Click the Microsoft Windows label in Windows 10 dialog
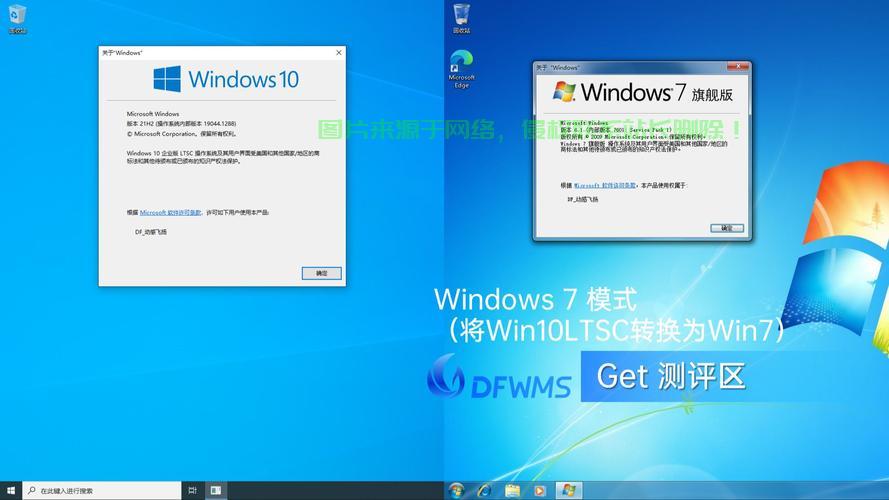 [x=153, y=114]
